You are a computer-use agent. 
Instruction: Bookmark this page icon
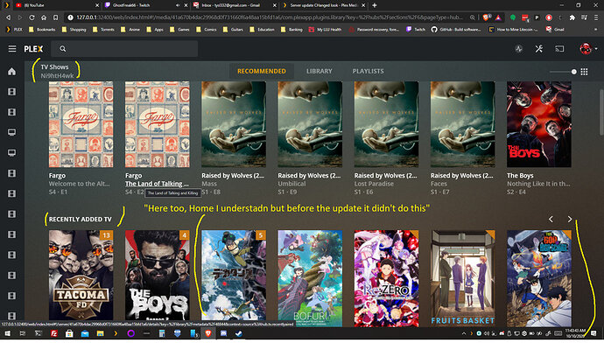55,17
